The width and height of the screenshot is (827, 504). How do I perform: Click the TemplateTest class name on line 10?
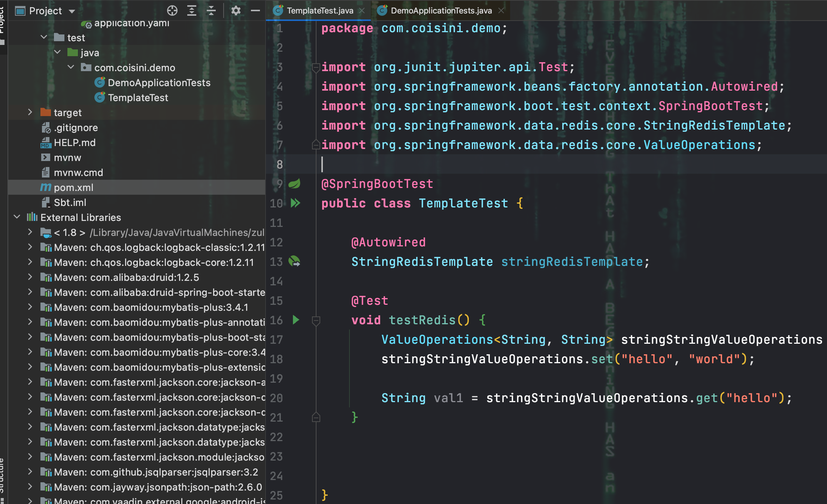[463, 203]
